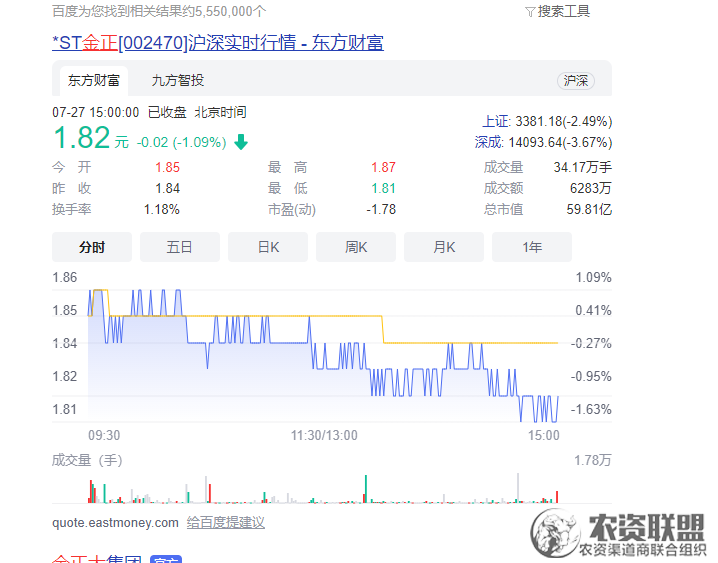The height and width of the screenshot is (563, 718).
Task: Select the 周K chart tab
Action: pos(356,247)
